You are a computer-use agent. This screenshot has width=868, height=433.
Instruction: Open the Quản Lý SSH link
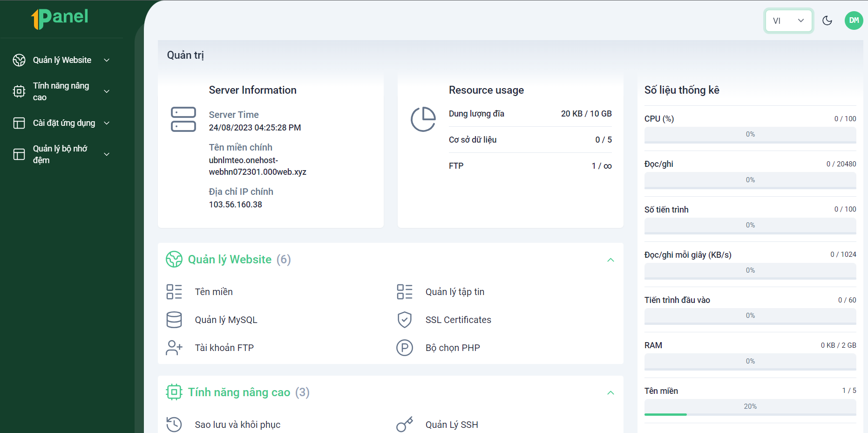point(452,425)
